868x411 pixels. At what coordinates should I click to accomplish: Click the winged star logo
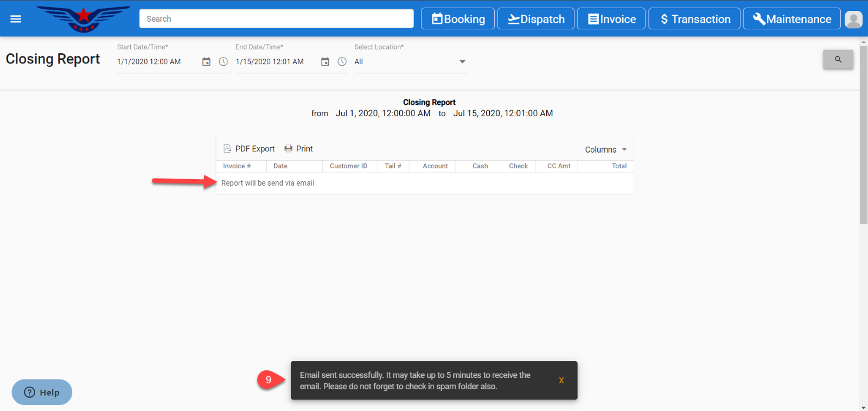tap(83, 19)
